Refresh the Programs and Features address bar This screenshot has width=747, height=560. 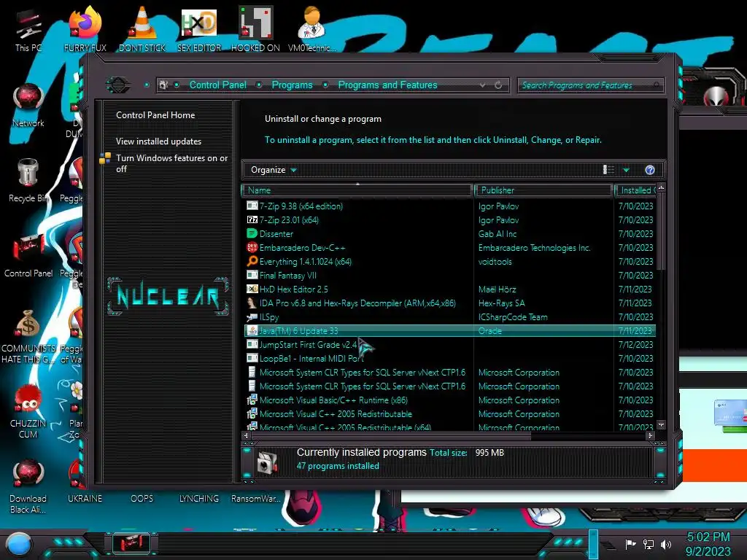(498, 85)
